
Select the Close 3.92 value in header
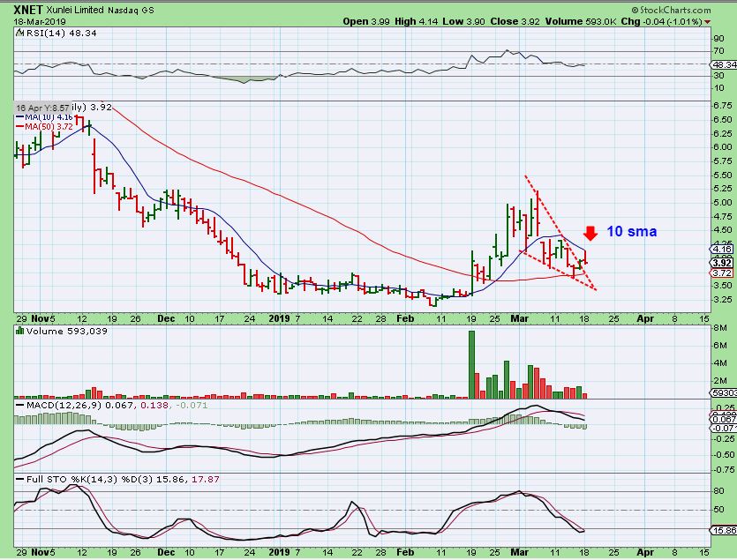515,22
